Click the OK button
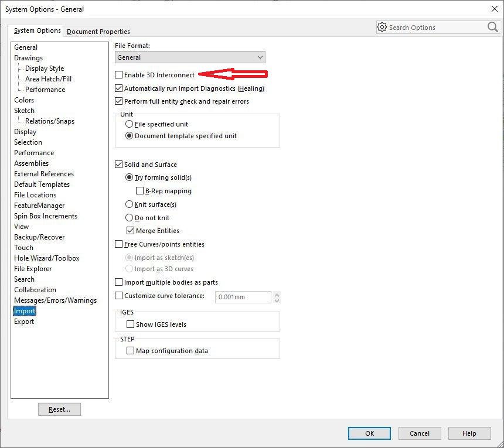Viewport: 504px width, 448px height. (369, 433)
